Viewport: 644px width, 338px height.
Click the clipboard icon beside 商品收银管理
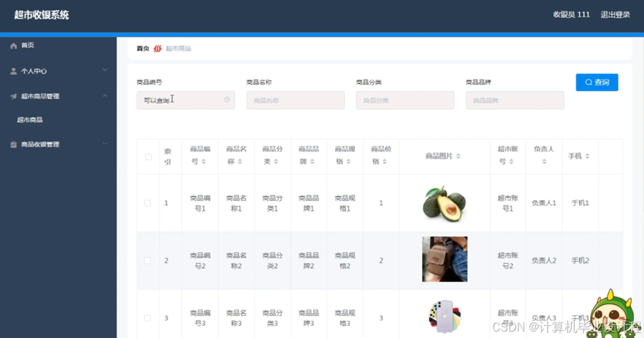(14, 144)
